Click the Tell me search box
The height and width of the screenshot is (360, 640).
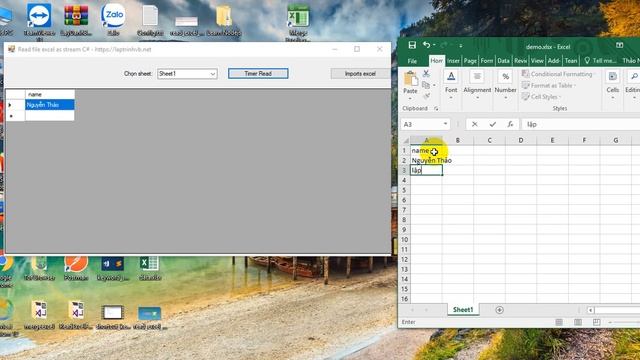(600, 61)
